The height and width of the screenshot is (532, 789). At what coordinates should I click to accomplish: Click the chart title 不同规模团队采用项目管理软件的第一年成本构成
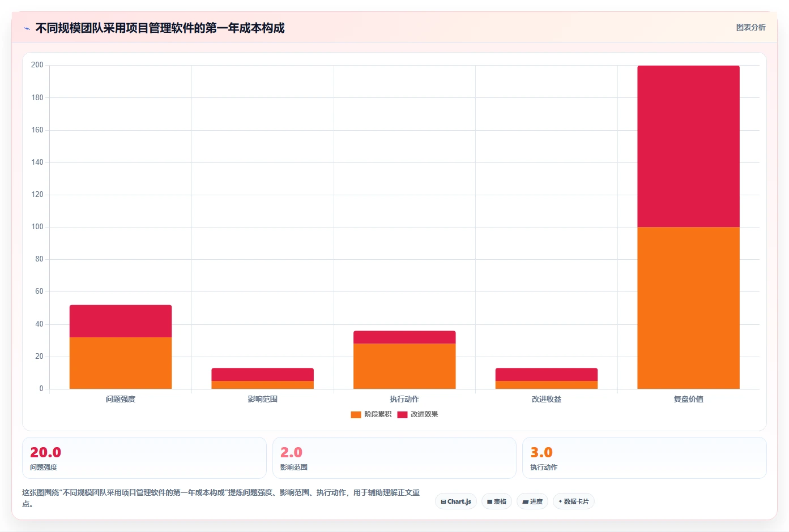tap(160, 28)
